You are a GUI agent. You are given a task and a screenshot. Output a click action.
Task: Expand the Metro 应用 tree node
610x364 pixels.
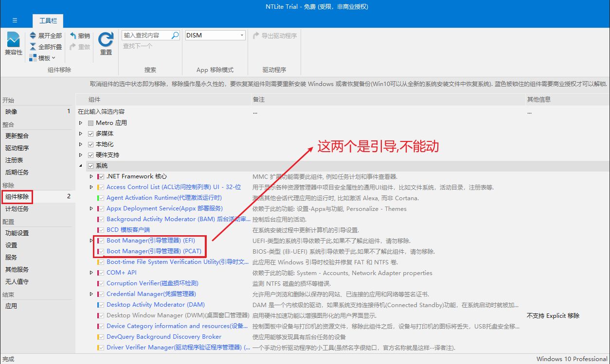[x=81, y=123]
